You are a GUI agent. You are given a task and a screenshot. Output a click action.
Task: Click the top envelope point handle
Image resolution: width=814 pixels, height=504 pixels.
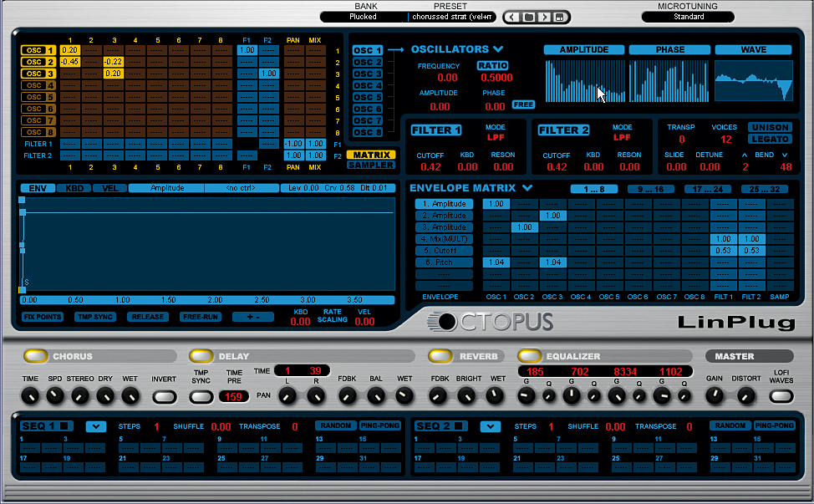pyautogui.click(x=22, y=200)
